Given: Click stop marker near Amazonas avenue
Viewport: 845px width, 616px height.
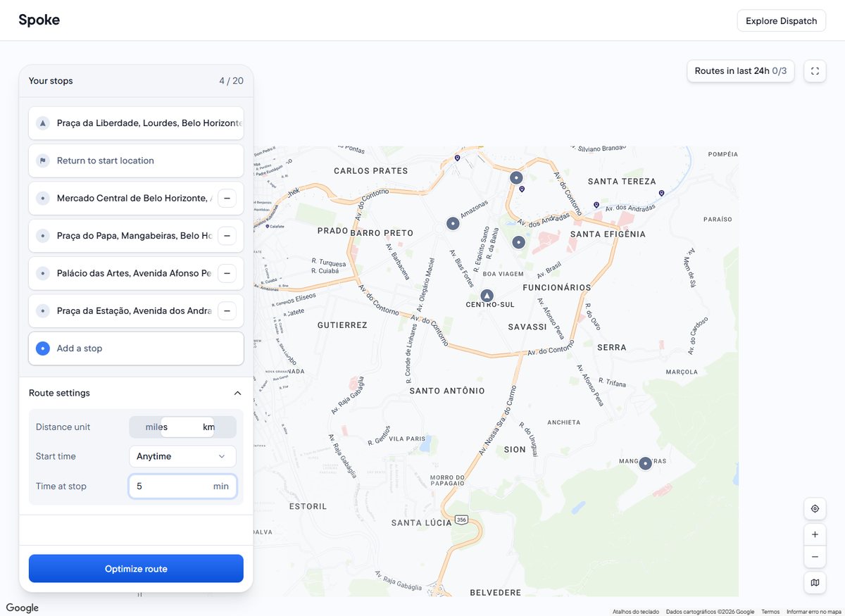Looking at the screenshot, I should pyautogui.click(x=453, y=224).
